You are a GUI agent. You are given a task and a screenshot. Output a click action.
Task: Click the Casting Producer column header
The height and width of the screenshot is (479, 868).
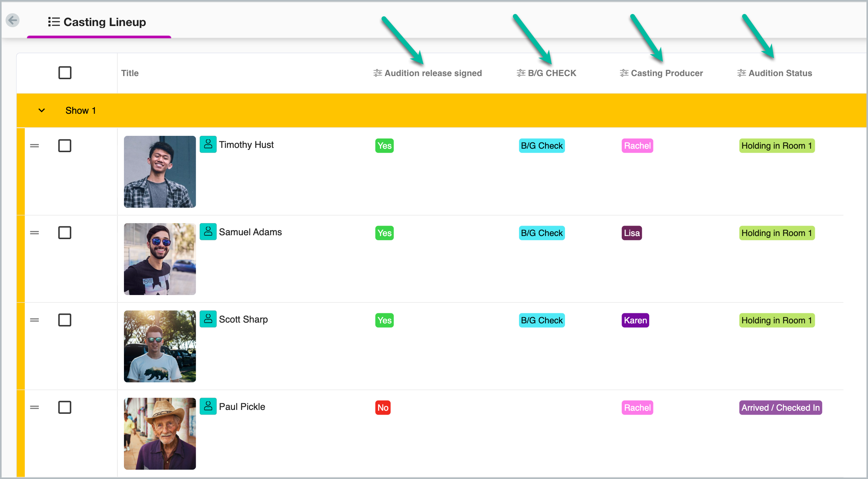pos(666,73)
